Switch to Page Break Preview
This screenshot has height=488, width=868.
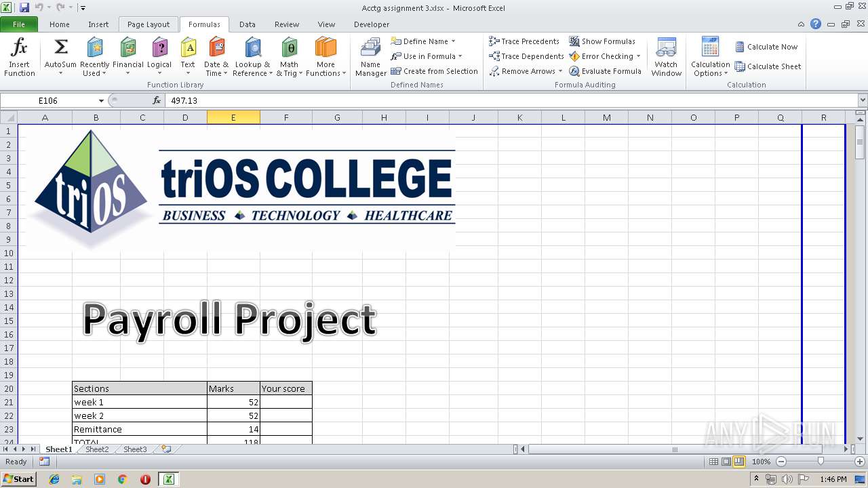tap(739, 462)
